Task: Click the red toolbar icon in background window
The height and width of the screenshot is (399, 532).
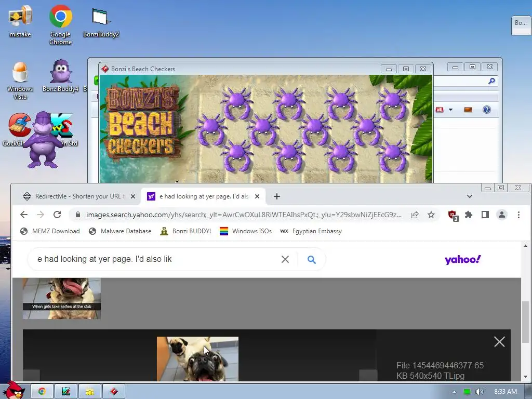Action: click(440, 110)
